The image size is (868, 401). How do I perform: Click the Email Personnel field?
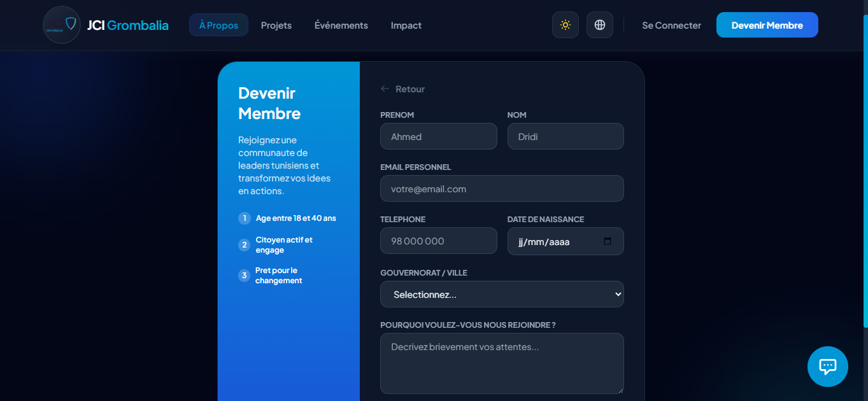pos(502,188)
